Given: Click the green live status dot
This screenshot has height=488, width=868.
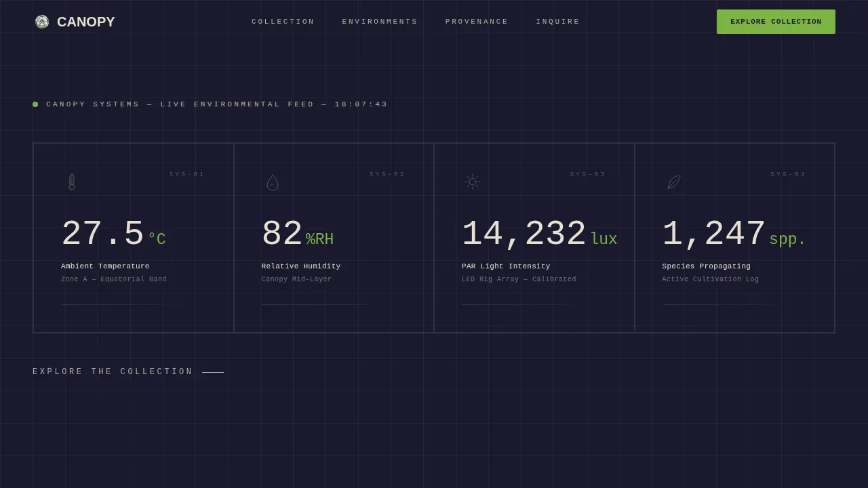Looking at the screenshot, I should click(x=35, y=104).
